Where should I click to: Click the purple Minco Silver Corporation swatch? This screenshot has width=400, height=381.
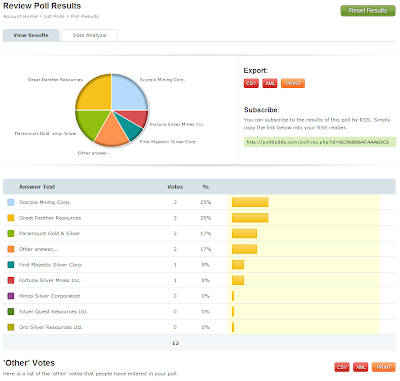(11, 296)
